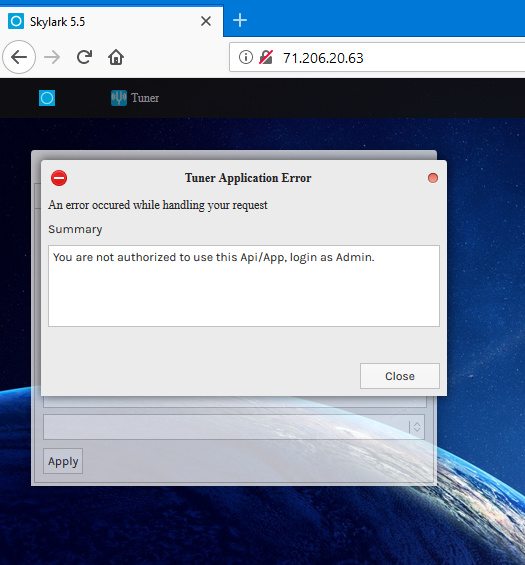The image size is (525, 565).
Task: Click the insecure connection padlock icon
Action: tap(266, 57)
